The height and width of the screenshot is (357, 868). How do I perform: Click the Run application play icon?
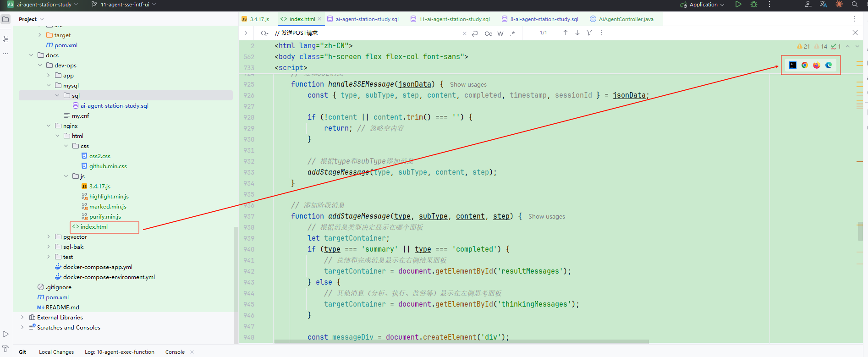738,5
